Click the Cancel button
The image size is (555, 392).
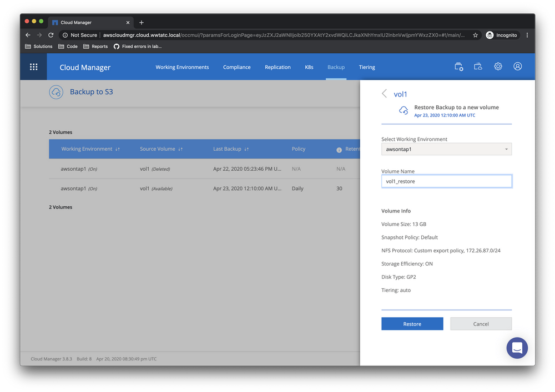tap(481, 324)
